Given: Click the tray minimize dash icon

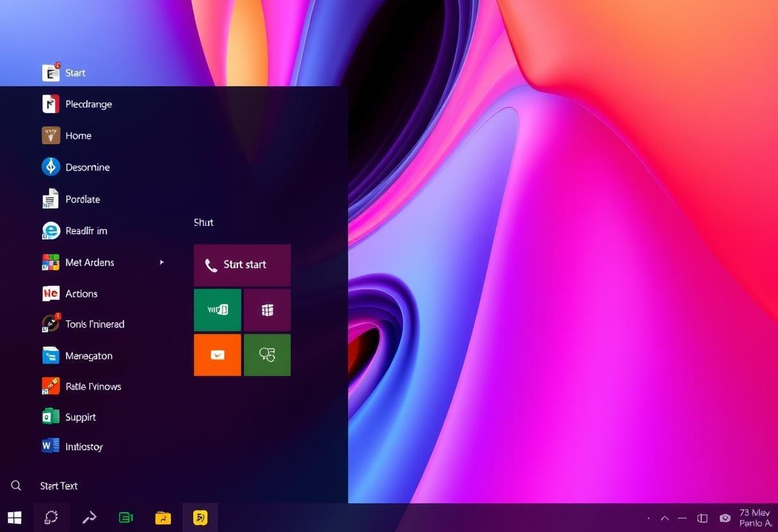Looking at the screenshot, I should tap(683, 519).
